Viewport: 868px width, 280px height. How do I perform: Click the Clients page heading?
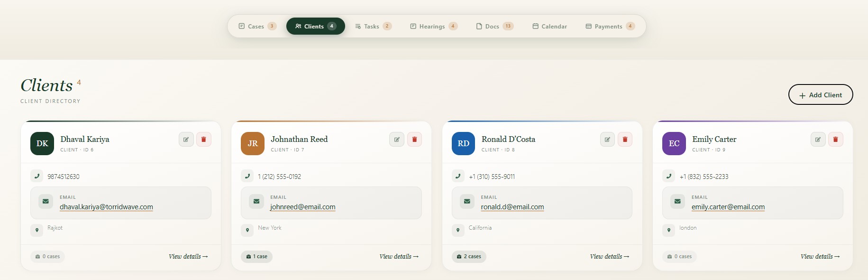(46, 85)
